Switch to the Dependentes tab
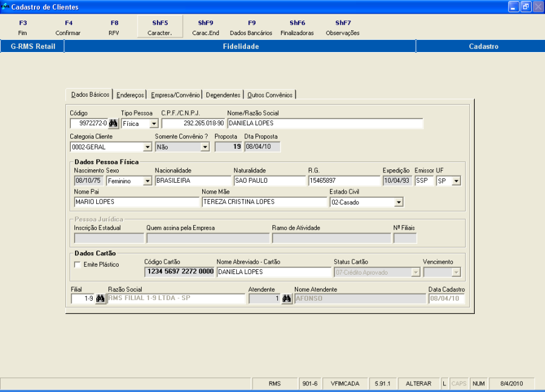545x392 pixels. pos(223,95)
